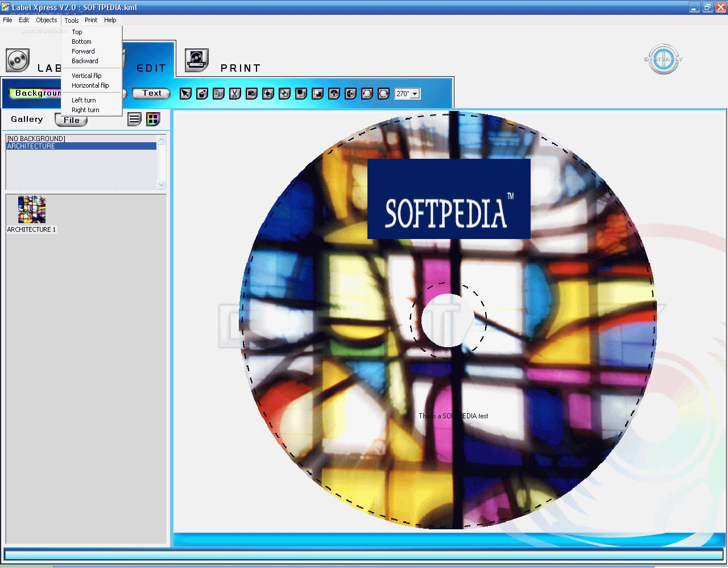Click the PRINT section disc icon
Viewport: 728px width, 568px height.
[196, 60]
